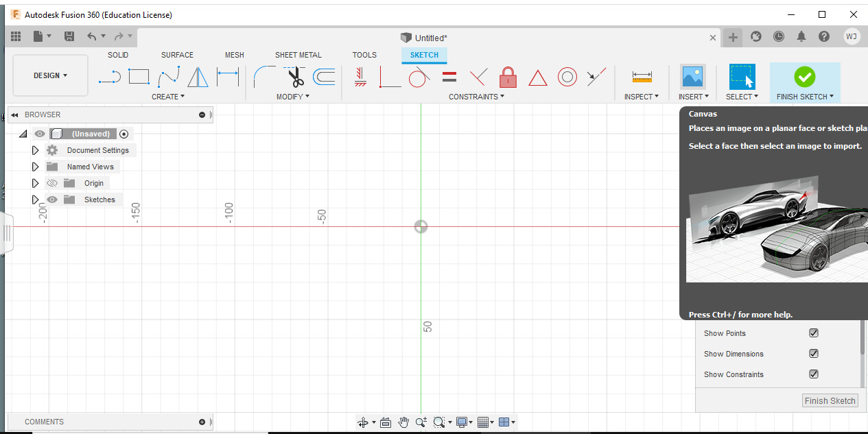
Task: Apply the Tangent constraint
Action: (419, 77)
